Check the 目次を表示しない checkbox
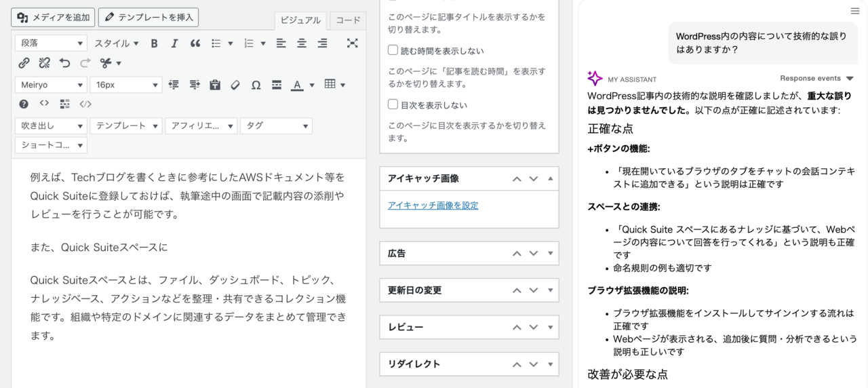 tap(393, 104)
